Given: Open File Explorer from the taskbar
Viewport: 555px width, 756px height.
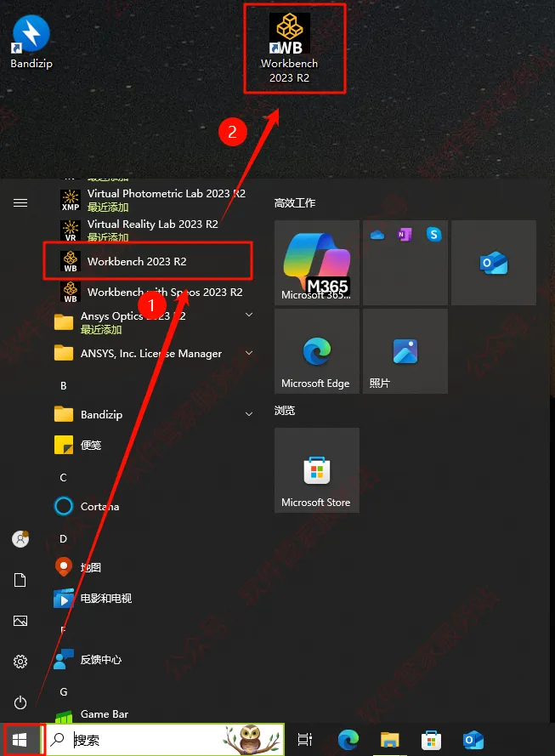Looking at the screenshot, I should click(390, 740).
